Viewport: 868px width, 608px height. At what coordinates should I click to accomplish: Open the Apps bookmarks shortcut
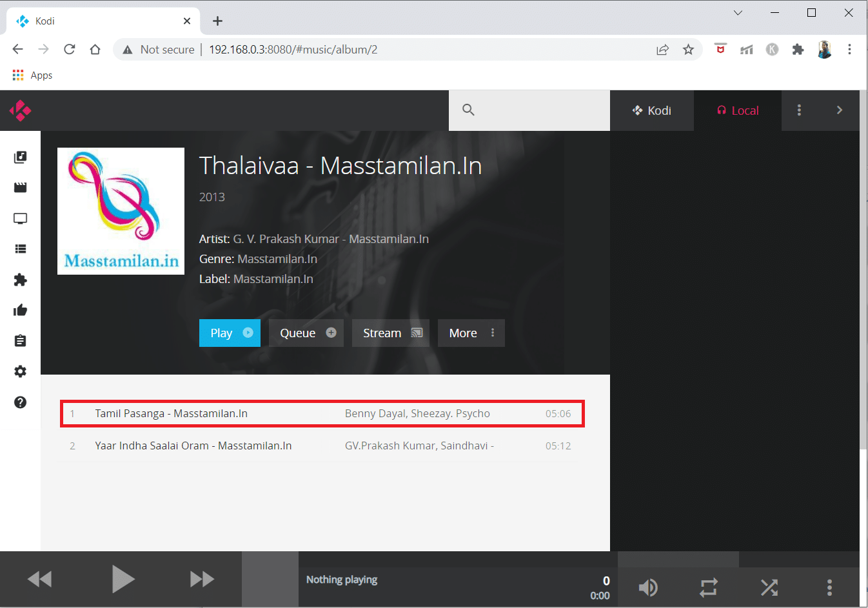(x=32, y=75)
